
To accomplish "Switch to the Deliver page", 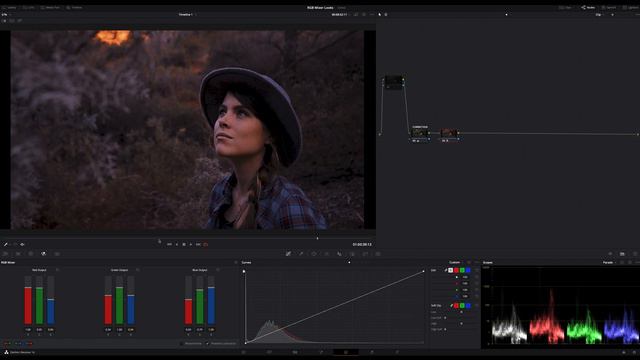I will (397, 352).
